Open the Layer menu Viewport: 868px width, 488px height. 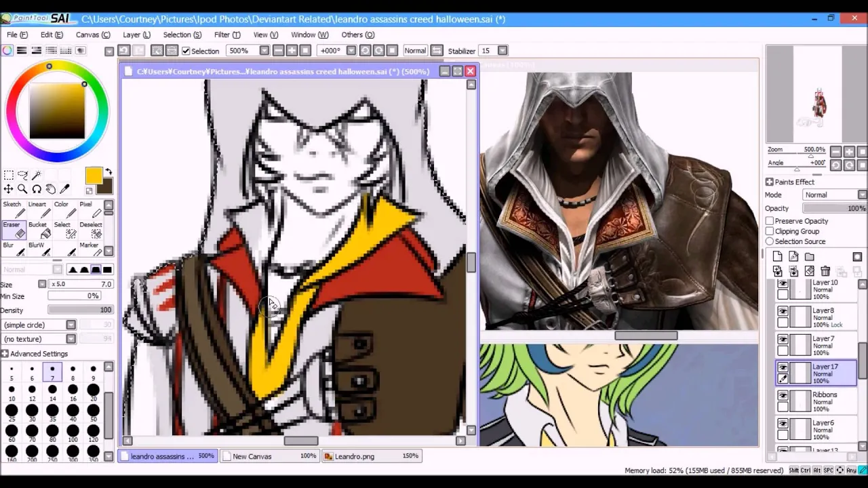click(x=136, y=35)
